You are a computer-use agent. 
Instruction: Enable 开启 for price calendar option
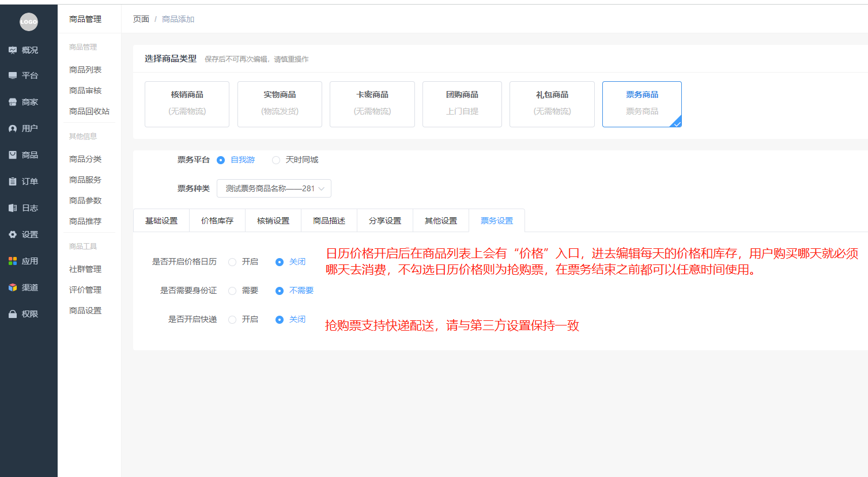pyautogui.click(x=232, y=262)
